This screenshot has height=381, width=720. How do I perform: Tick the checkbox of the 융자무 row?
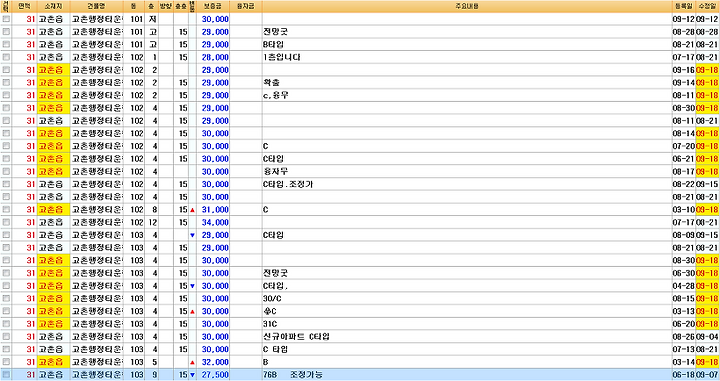pyautogui.click(x=6, y=172)
